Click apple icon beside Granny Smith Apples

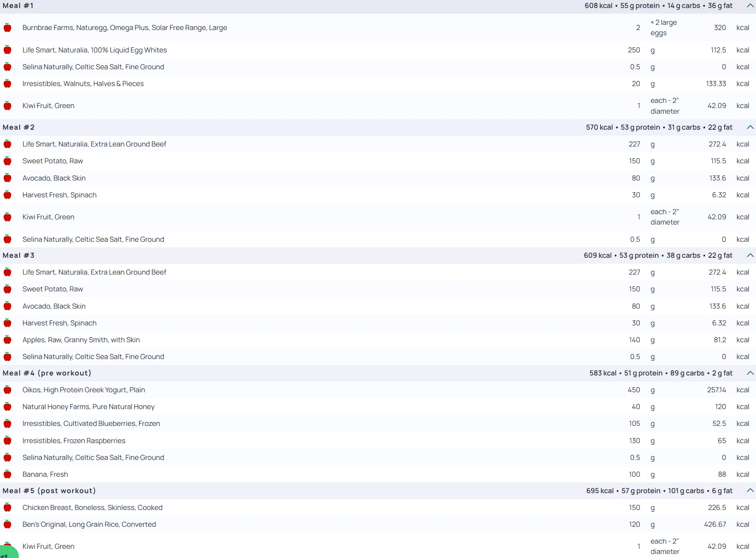7,340
